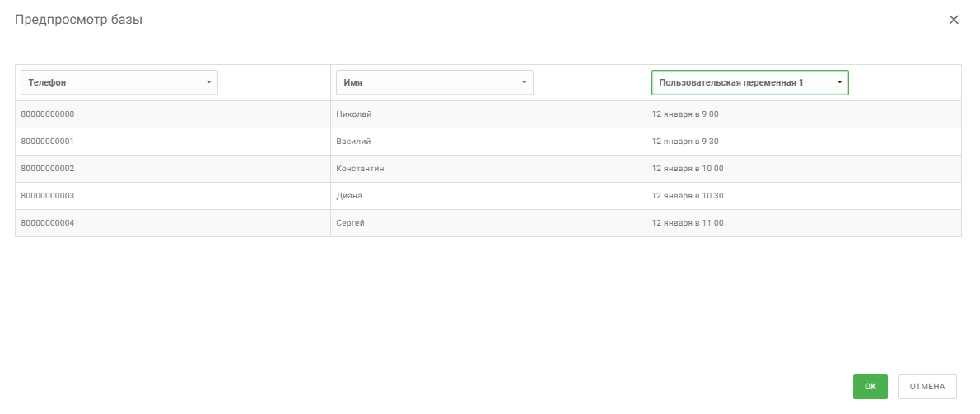Image resolution: width=980 pixels, height=414 pixels.
Task: Click the Предпросмотр базы dialog title
Action: tap(79, 20)
